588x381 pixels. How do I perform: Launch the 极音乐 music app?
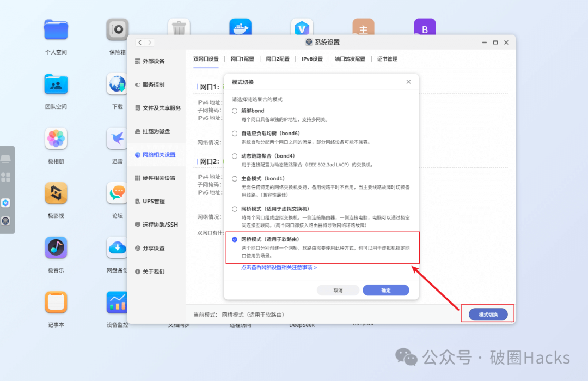56,247
